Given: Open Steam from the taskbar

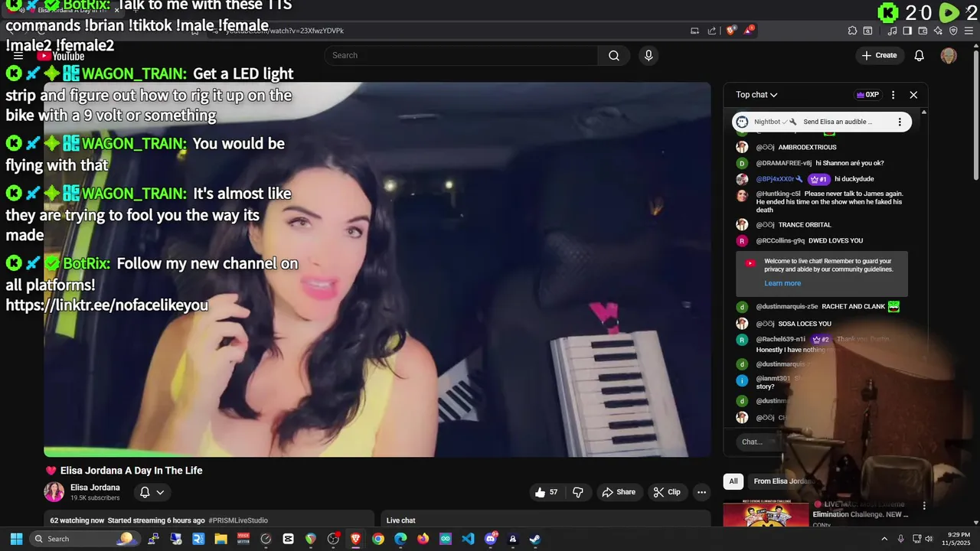Looking at the screenshot, I should pyautogui.click(x=535, y=539).
